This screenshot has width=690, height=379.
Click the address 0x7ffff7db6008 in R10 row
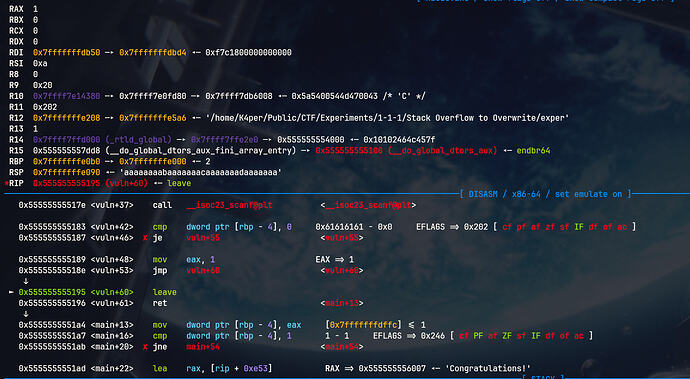pyautogui.click(x=239, y=96)
